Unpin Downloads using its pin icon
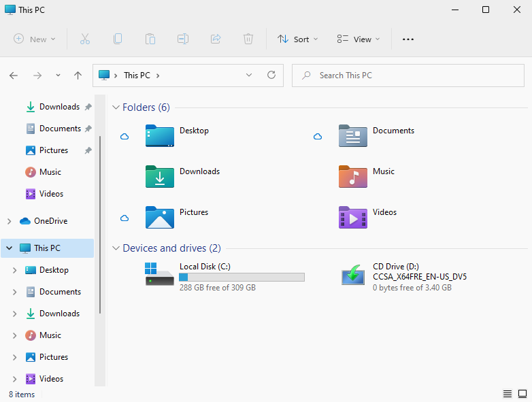The image size is (532, 402). coord(88,107)
